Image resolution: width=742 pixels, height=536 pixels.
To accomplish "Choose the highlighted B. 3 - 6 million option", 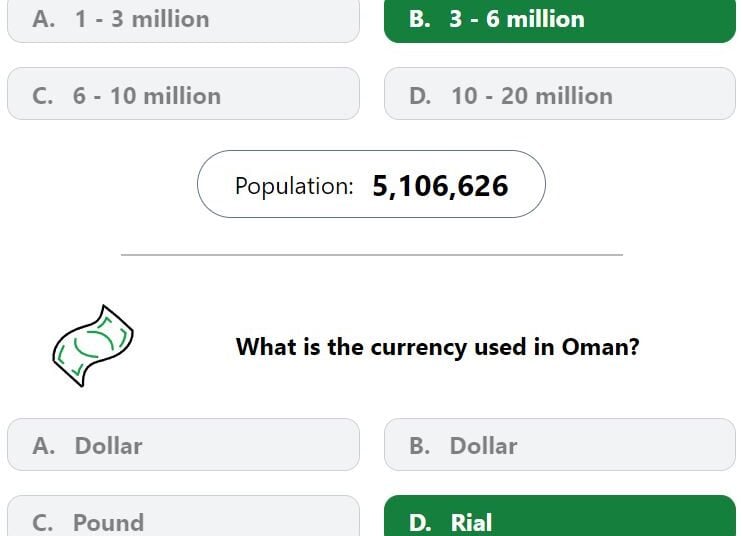I will [x=560, y=21].
